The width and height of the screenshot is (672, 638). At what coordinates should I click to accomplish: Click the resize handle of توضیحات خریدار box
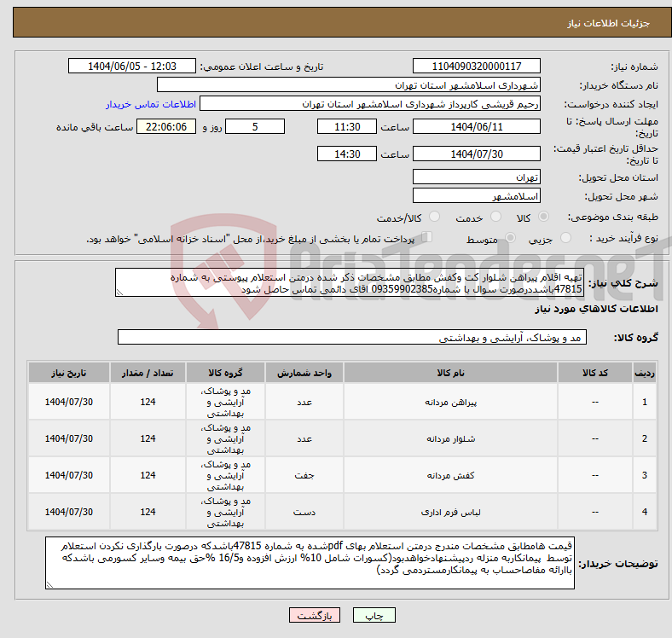[49, 584]
